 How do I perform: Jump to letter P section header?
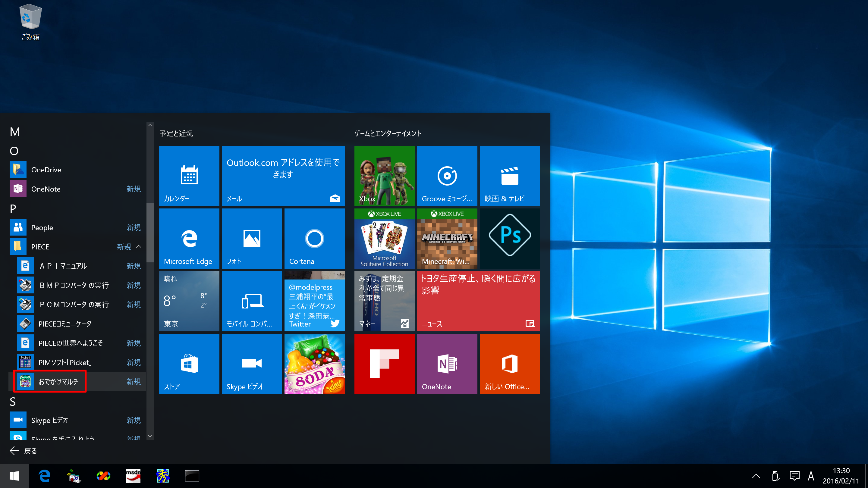pos(13,208)
